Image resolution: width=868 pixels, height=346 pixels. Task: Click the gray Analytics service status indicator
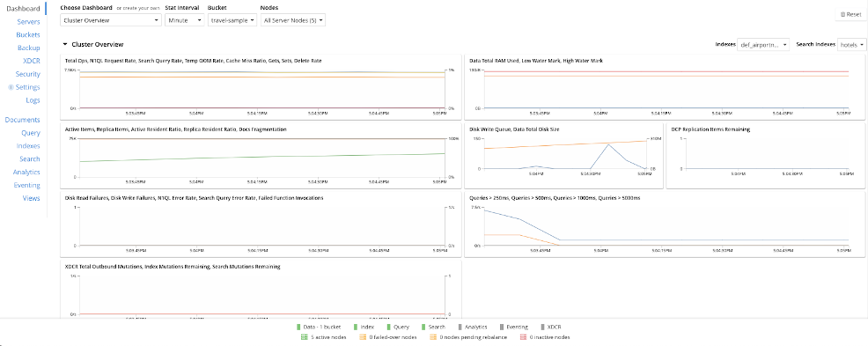point(460,328)
